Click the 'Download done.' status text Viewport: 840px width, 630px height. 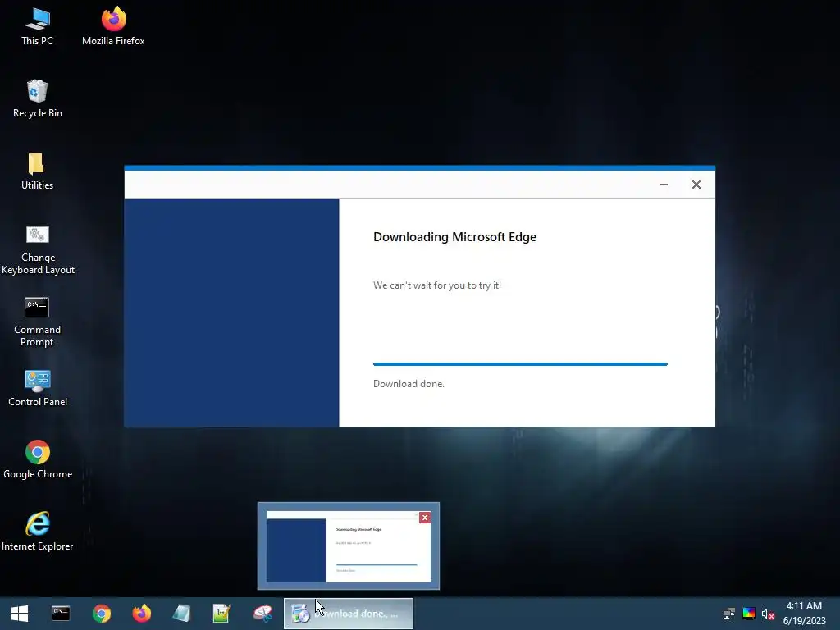coord(409,384)
